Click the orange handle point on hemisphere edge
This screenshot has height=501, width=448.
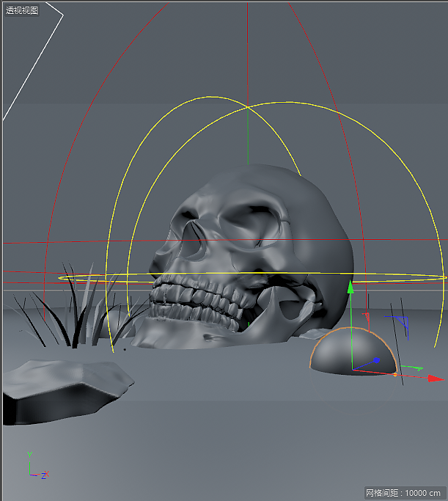coord(395,375)
